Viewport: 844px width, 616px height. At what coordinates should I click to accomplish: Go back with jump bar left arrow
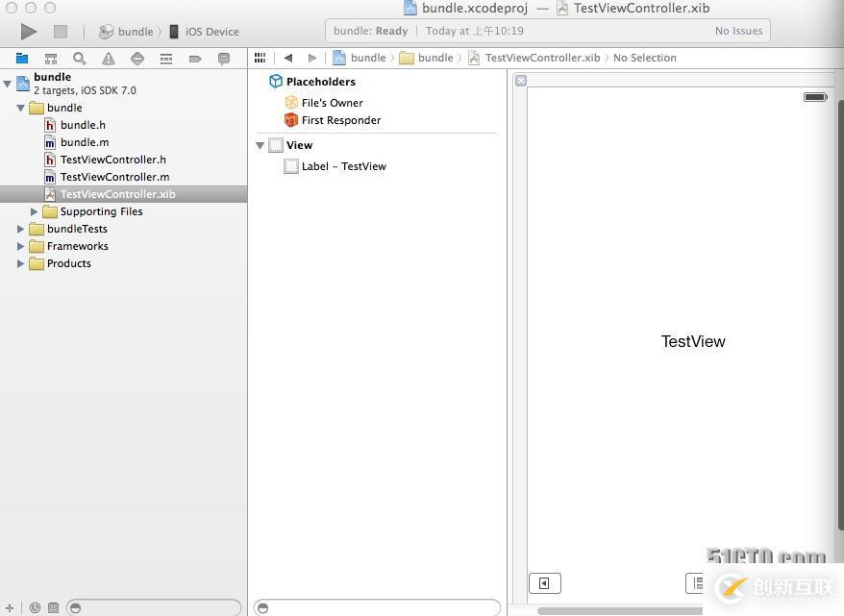[x=287, y=58]
